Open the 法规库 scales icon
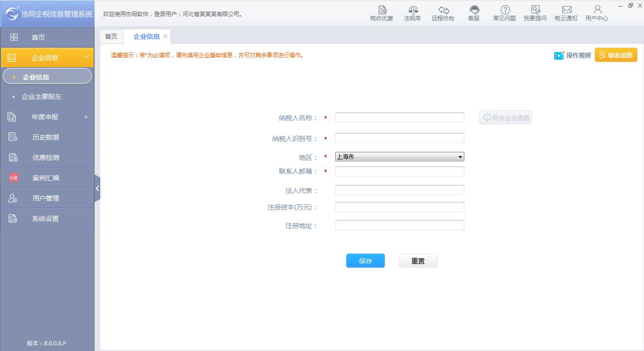 (412, 13)
